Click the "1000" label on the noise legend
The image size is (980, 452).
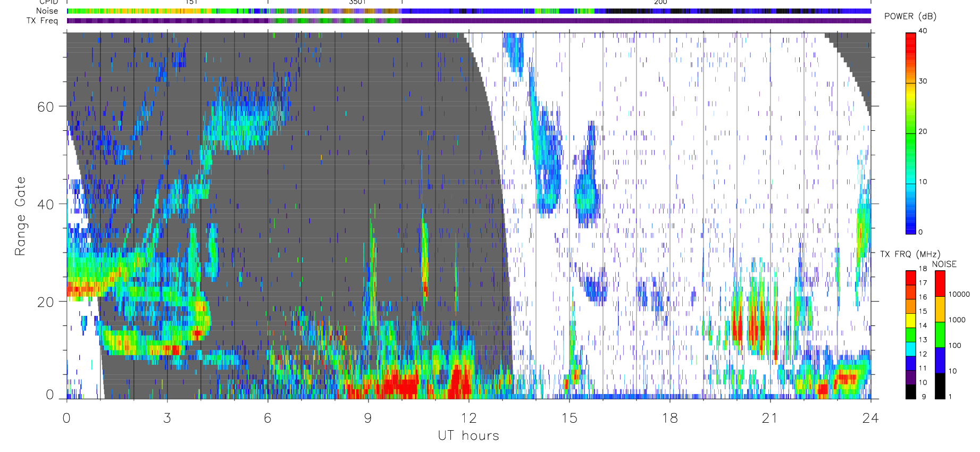957,320
